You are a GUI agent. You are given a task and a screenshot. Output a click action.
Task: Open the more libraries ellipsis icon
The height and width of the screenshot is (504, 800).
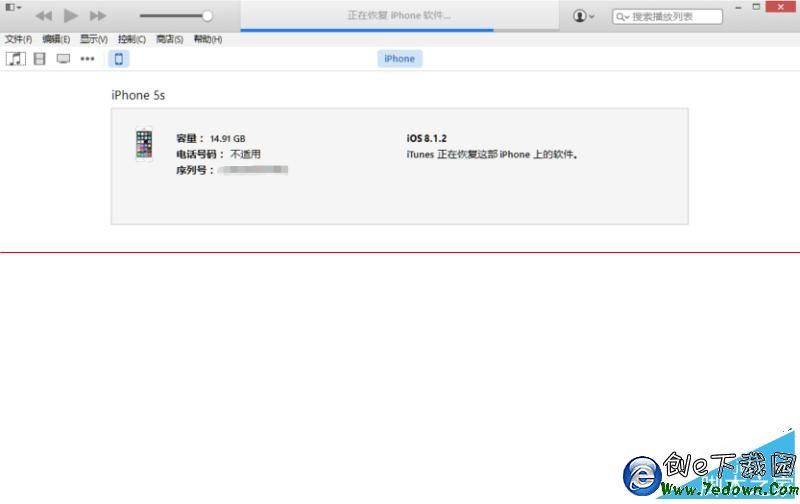click(87, 59)
